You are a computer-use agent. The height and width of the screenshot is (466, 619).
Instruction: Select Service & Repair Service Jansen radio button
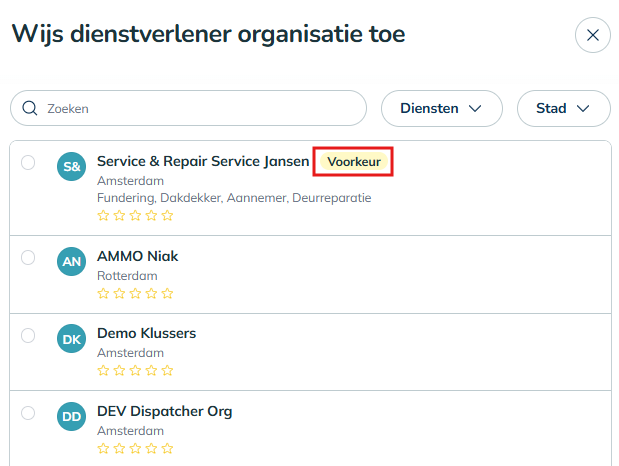28,162
